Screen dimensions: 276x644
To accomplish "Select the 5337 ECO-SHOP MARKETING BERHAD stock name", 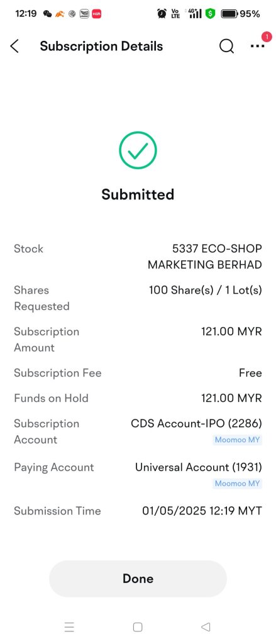I will pos(205,257).
